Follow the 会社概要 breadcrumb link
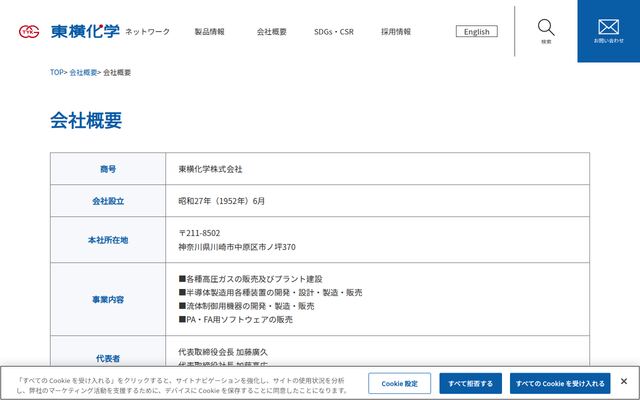 click(83, 72)
